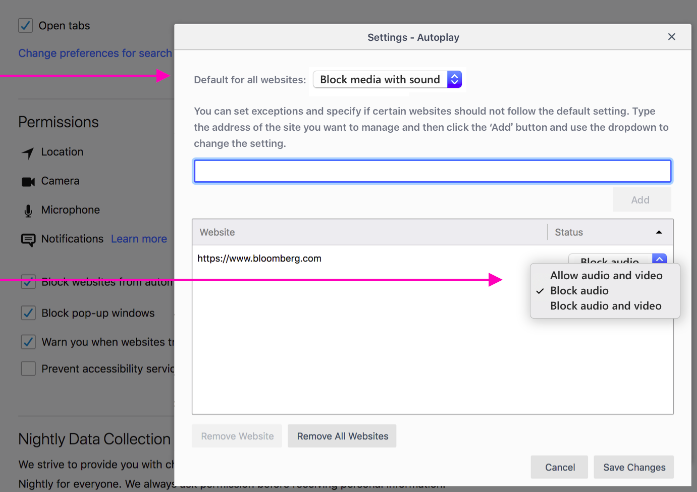The height and width of the screenshot is (492, 697).
Task: Choose Block audio and video option
Action: coord(606,306)
